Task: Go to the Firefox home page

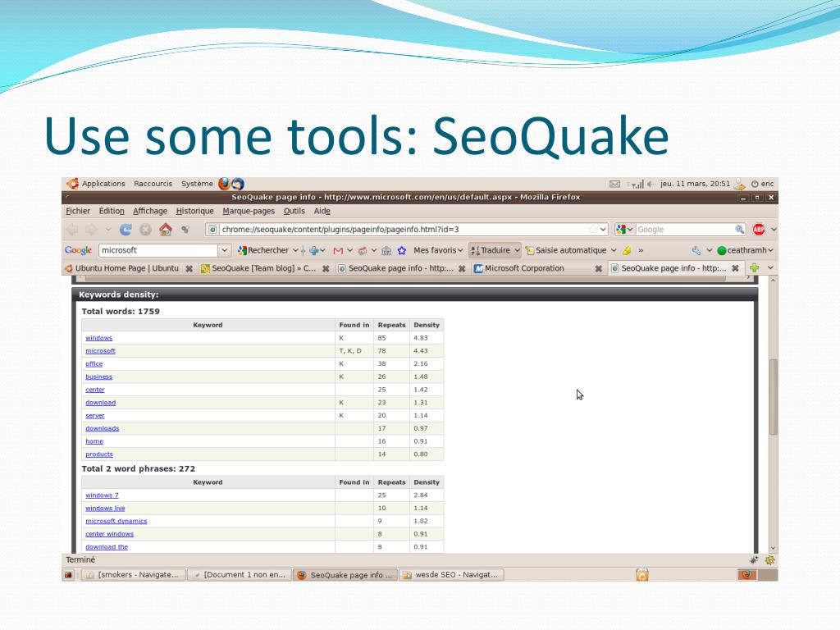Action: coord(166,230)
